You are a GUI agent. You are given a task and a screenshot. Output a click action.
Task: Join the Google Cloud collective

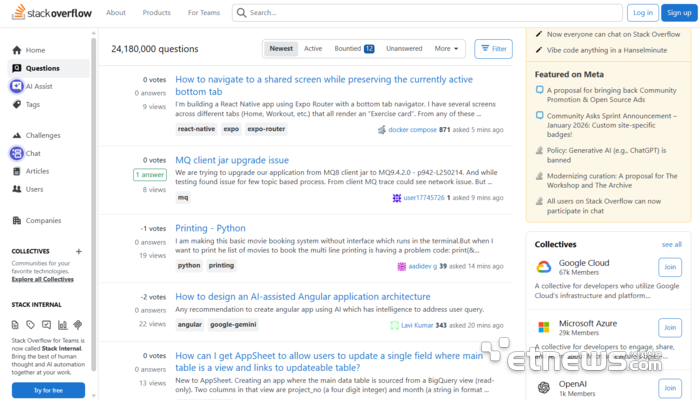pyautogui.click(x=669, y=267)
